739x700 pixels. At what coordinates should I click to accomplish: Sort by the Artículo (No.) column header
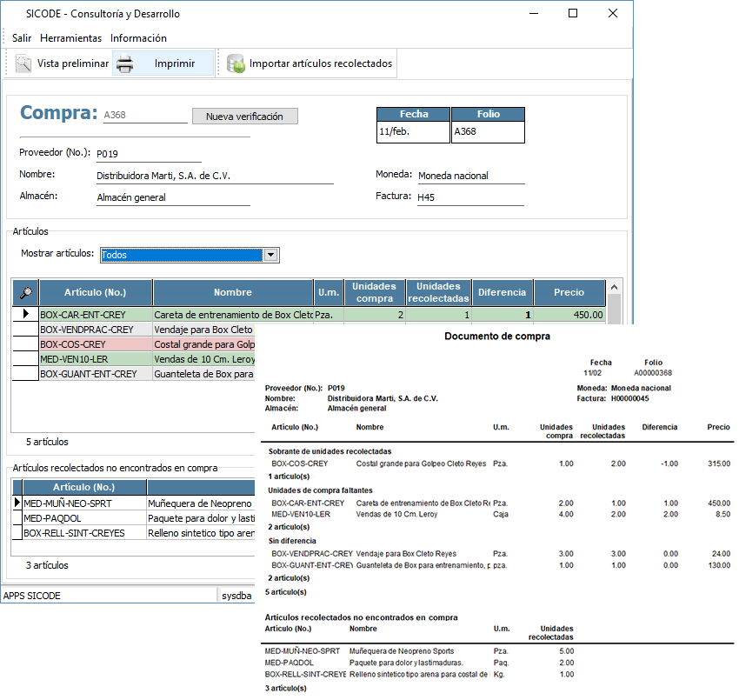tap(96, 293)
